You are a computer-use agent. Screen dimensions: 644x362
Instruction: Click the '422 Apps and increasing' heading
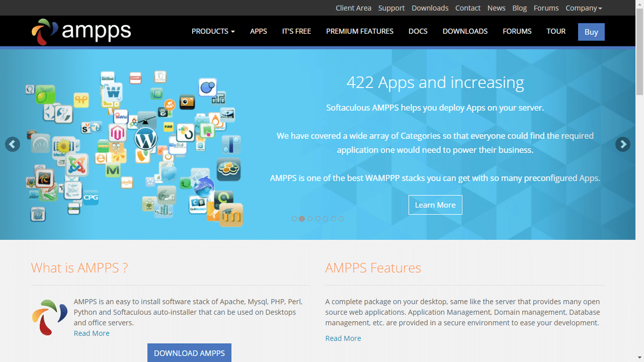click(x=435, y=83)
